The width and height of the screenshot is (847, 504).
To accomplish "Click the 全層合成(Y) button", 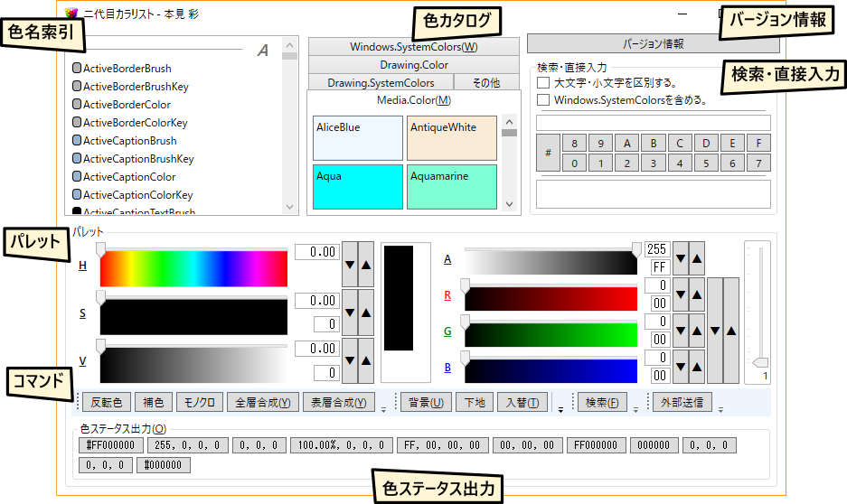I will 263,403.
